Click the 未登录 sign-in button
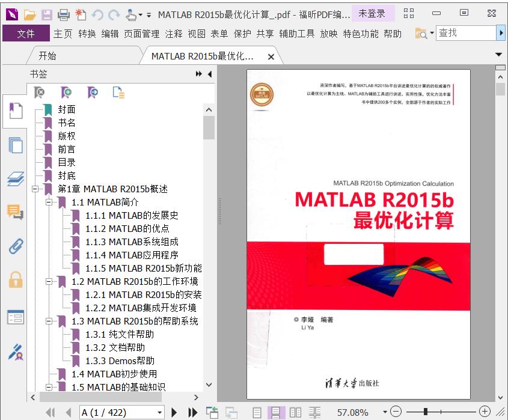Viewport: 508px width, 420px height. click(x=372, y=13)
